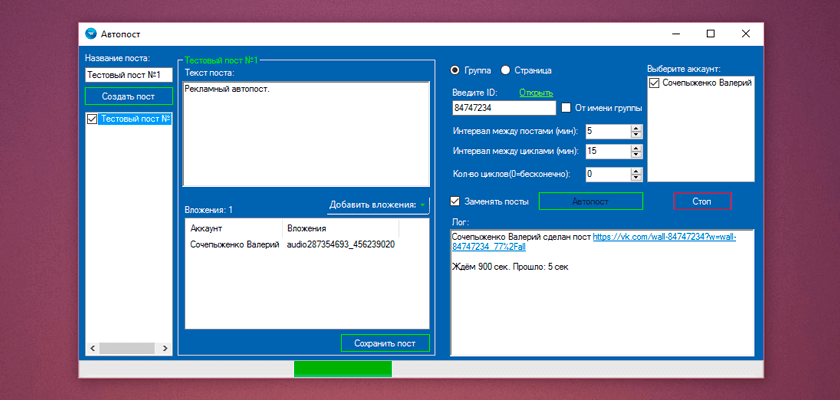Click the Открыть link
The width and height of the screenshot is (840, 400).
[x=536, y=93]
